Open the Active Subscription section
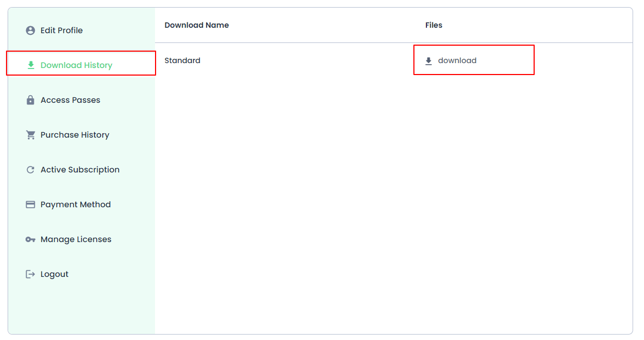 (x=80, y=170)
